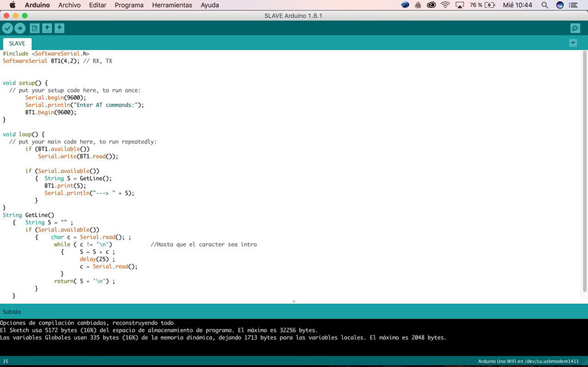The width and height of the screenshot is (588, 367).
Task: Click the BT1.print(S) line
Action: pyautogui.click(x=65, y=186)
